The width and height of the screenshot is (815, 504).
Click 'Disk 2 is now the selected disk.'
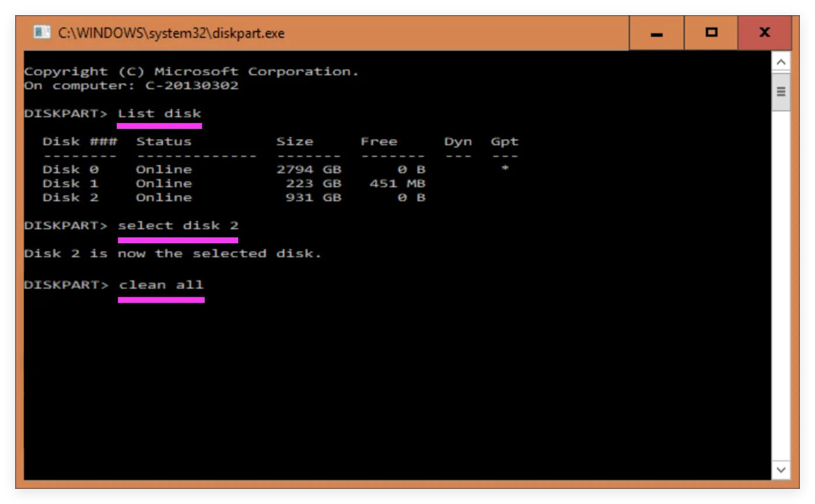[173, 253]
